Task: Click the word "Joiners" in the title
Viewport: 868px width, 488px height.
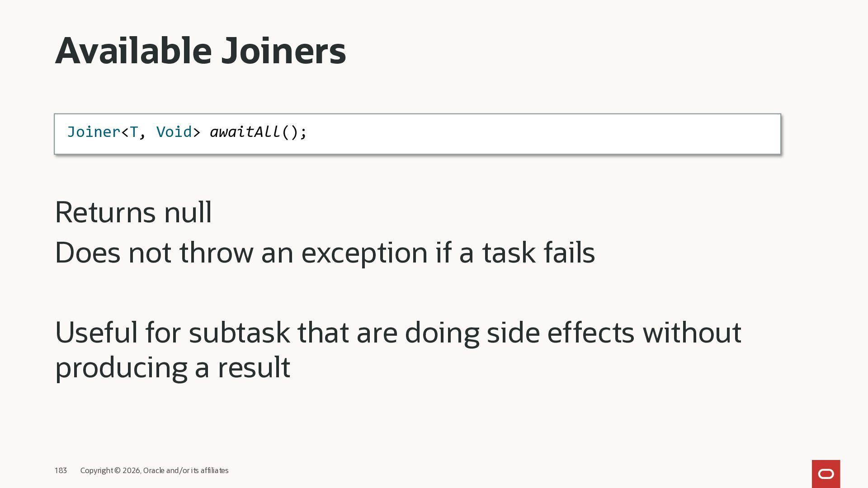Action: click(283, 51)
